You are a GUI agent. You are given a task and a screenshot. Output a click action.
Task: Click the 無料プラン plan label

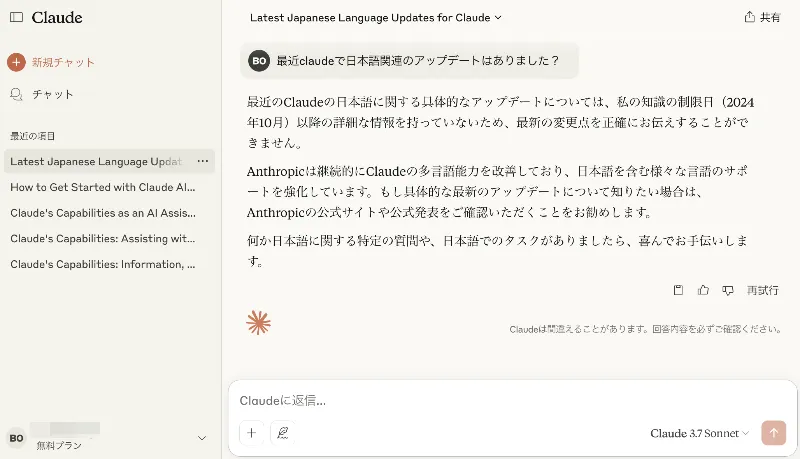coord(59,445)
